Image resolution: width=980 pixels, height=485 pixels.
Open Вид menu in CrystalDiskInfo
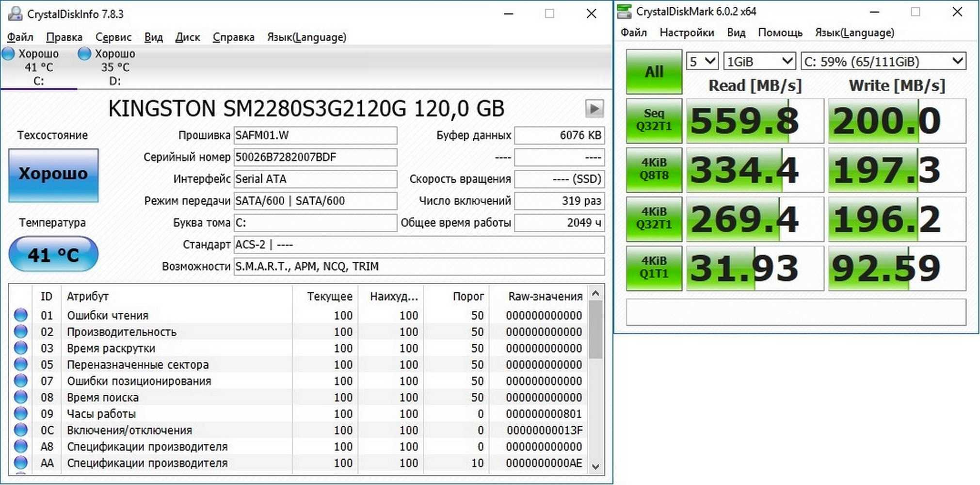pos(153,37)
